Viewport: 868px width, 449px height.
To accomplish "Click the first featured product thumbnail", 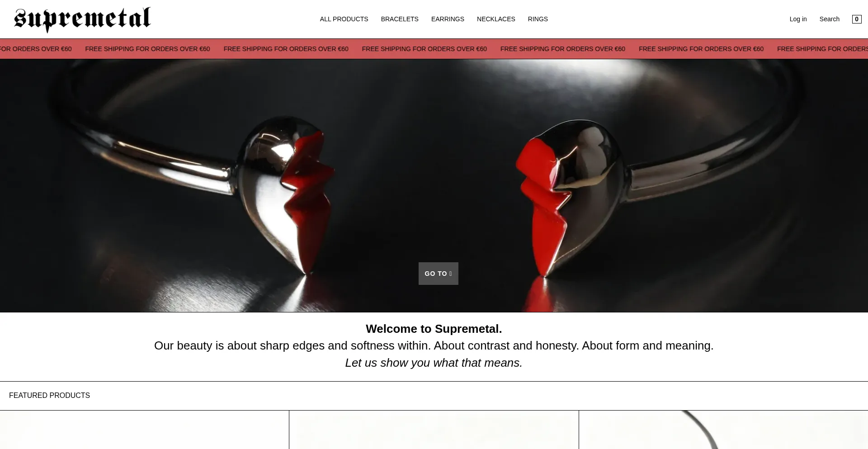I will pyautogui.click(x=144, y=430).
